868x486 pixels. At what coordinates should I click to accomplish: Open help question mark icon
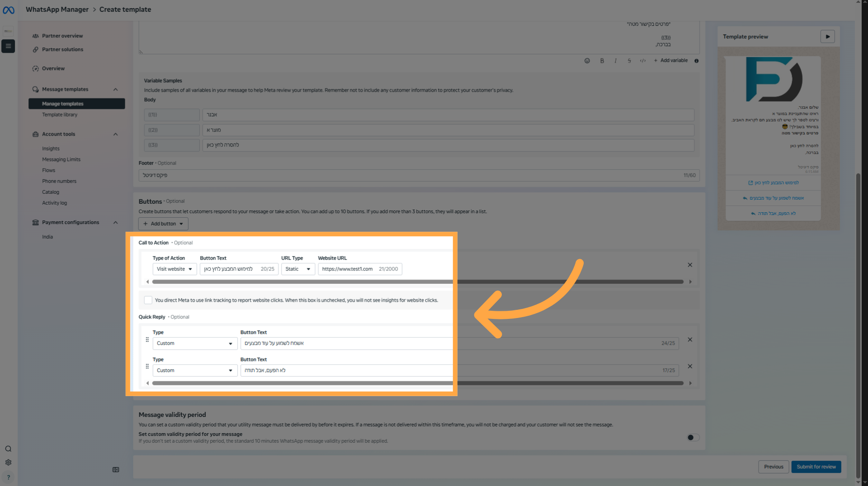coord(8,477)
